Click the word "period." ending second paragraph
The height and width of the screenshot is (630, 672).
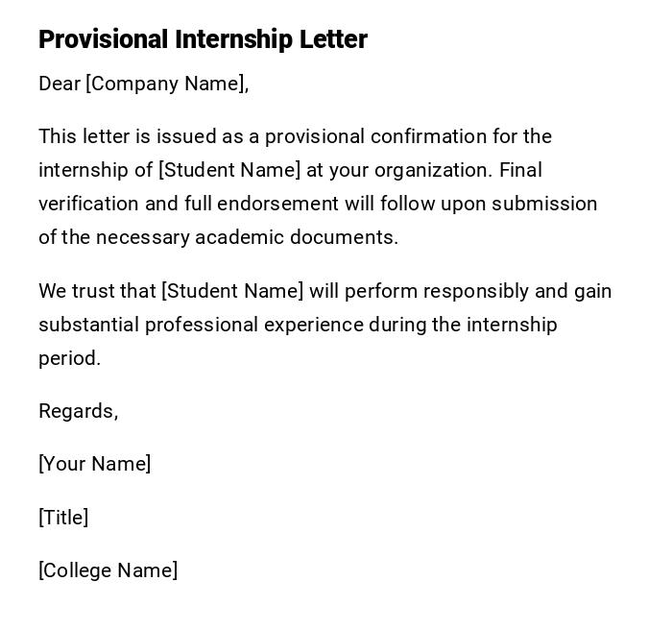click(x=69, y=358)
